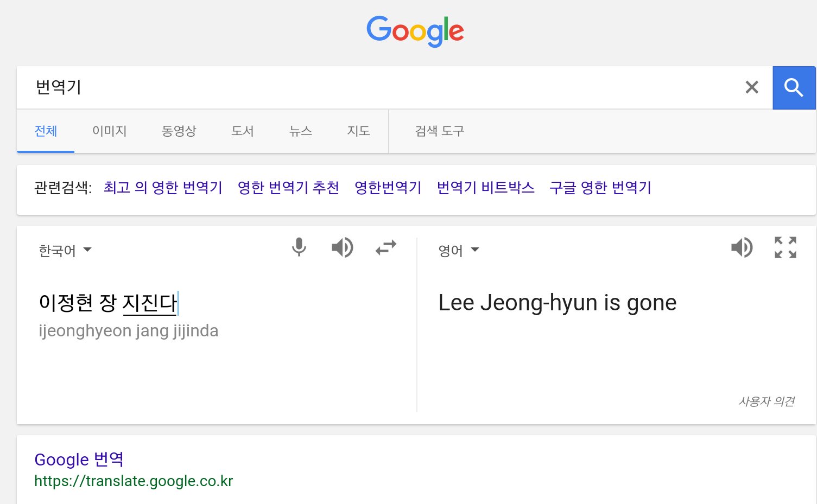
Task: Open the 뉴스 tab
Action: (300, 131)
